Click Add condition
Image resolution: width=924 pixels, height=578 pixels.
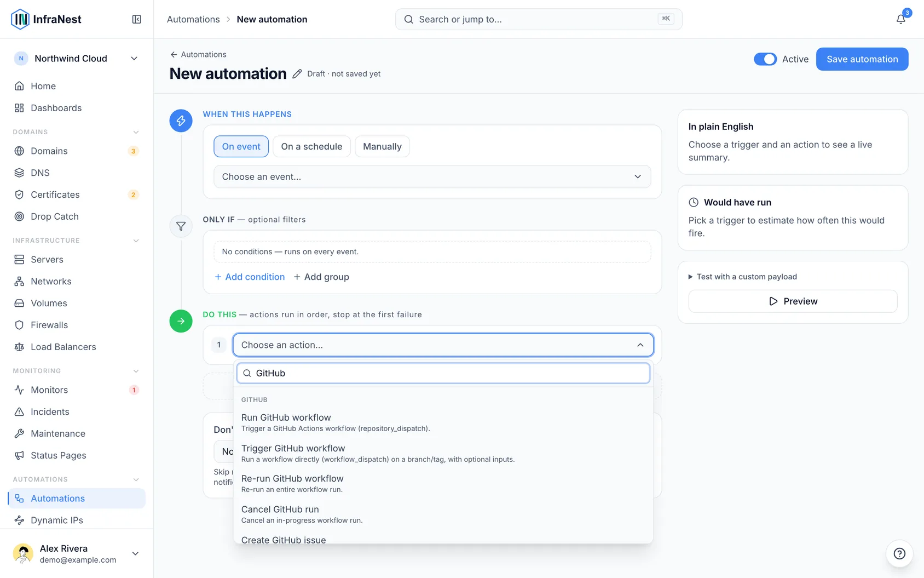pyautogui.click(x=250, y=277)
